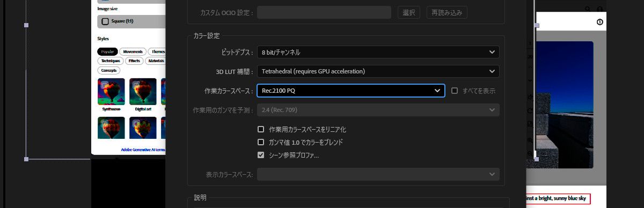Open the 3D LUT 補間 dropdown
This screenshot has width=644, height=208.
click(378, 71)
